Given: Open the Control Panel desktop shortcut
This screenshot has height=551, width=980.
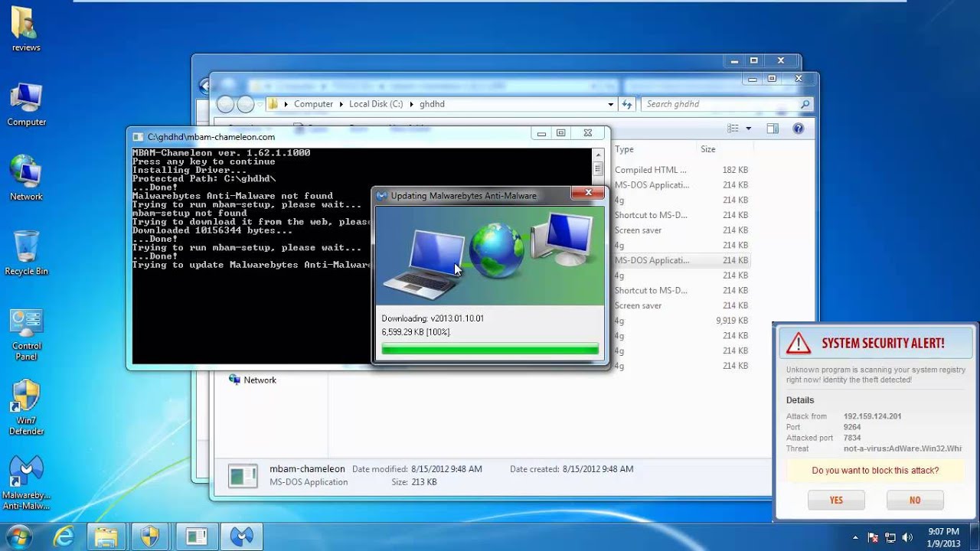Looking at the screenshot, I should [x=26, y=334].
